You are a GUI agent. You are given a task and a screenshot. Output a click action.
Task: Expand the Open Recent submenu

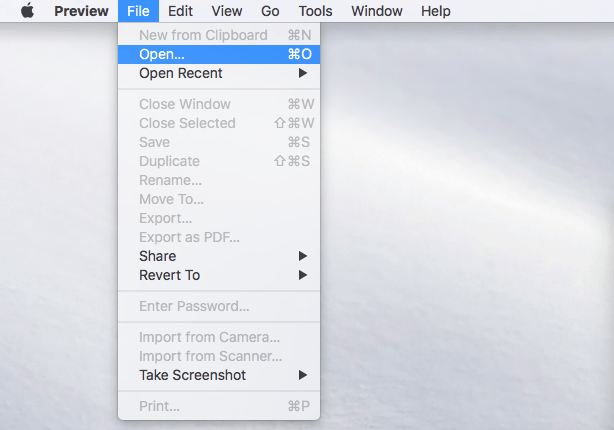tap(181, 73)
